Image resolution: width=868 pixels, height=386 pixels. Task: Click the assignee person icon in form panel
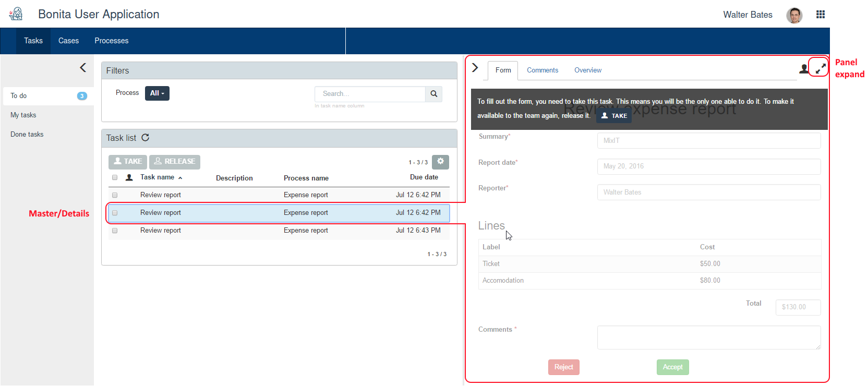[803, 69]
